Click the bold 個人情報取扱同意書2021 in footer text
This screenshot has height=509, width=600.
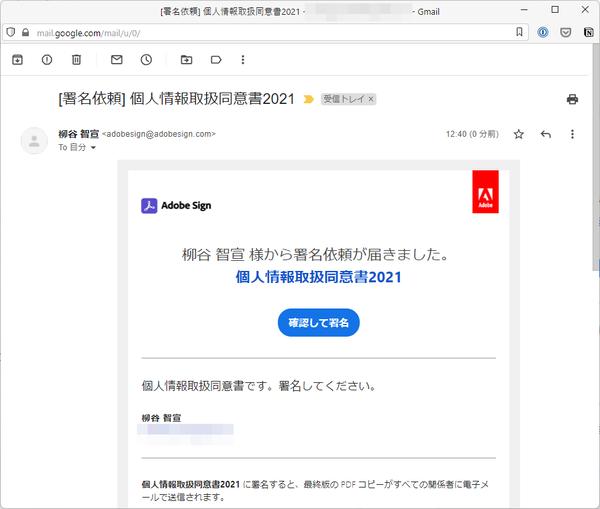point(191,485)
